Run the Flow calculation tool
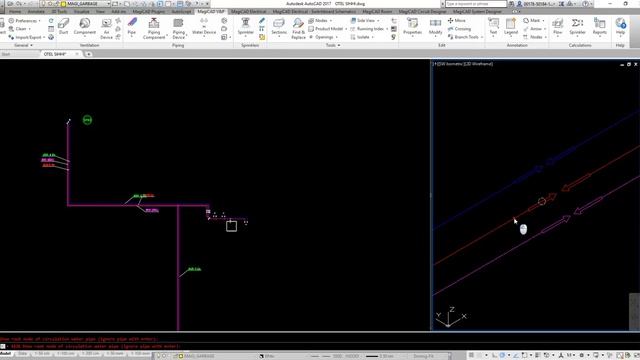 tap(558, 27)
